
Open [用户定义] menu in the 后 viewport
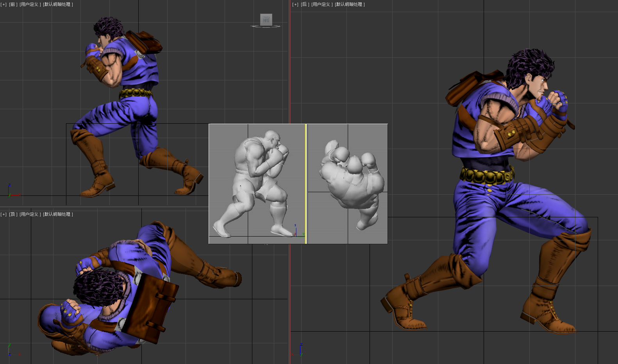[322, 4]
